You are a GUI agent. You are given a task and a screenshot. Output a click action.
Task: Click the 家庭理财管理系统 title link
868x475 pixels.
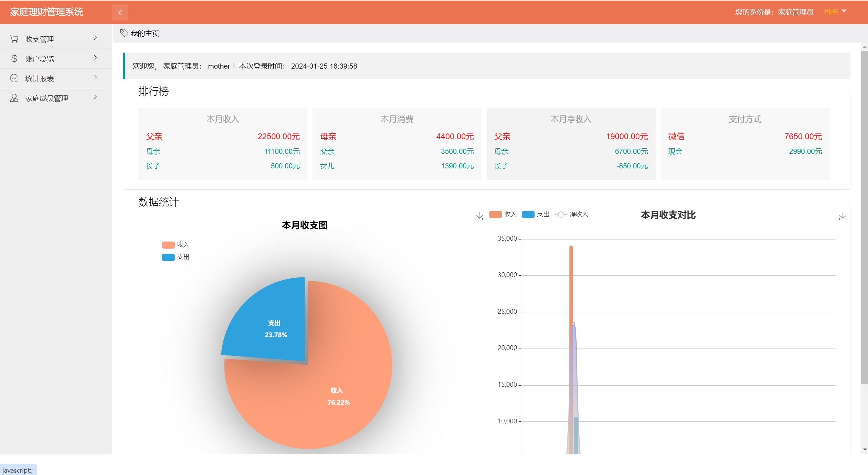point(47,12)
